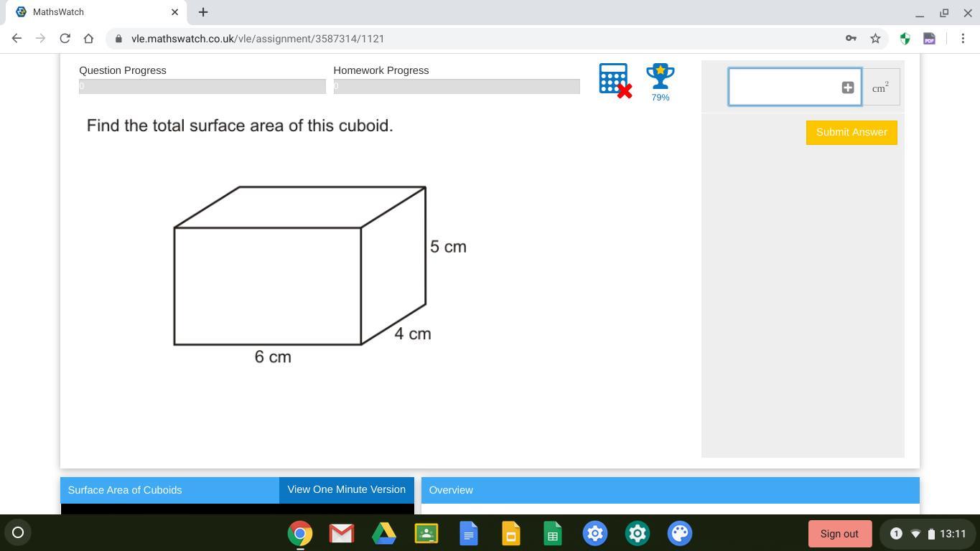The image size is (980, 551).
Task: Click the battery status icon
Action: (x=931, y=534)
